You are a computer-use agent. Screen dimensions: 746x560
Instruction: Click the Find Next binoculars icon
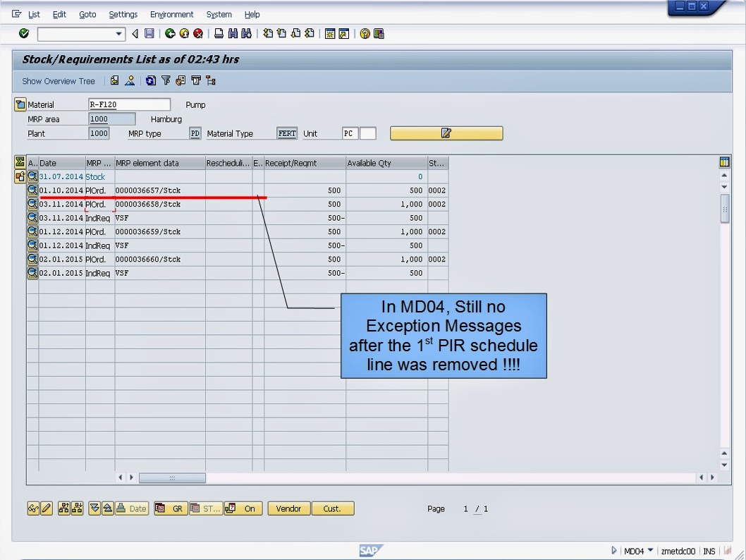tap(247, 33)
